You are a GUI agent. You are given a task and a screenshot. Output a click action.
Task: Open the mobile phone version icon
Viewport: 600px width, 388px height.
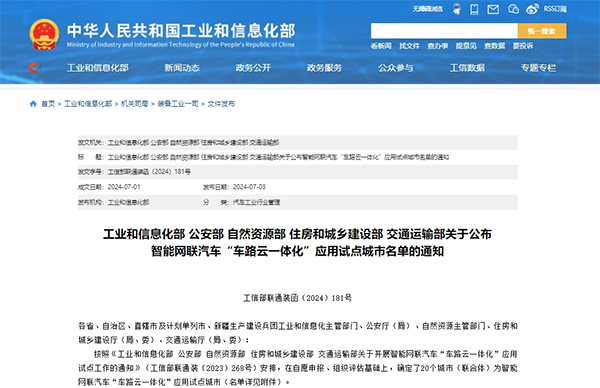474,9
